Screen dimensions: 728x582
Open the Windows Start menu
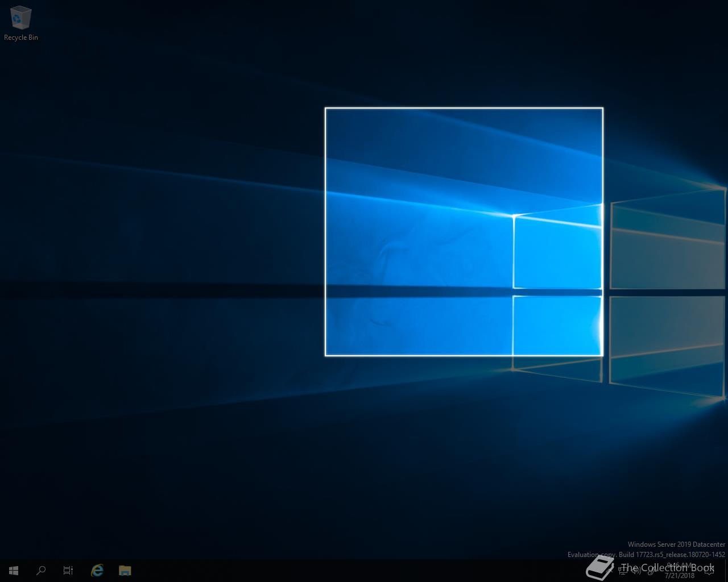[14, 570]
